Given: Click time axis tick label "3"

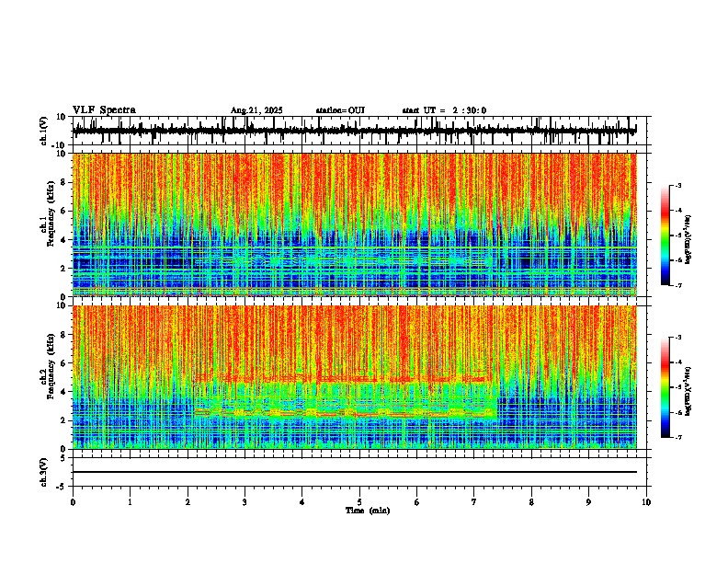Looking at the screenshot, I should 245,502.
